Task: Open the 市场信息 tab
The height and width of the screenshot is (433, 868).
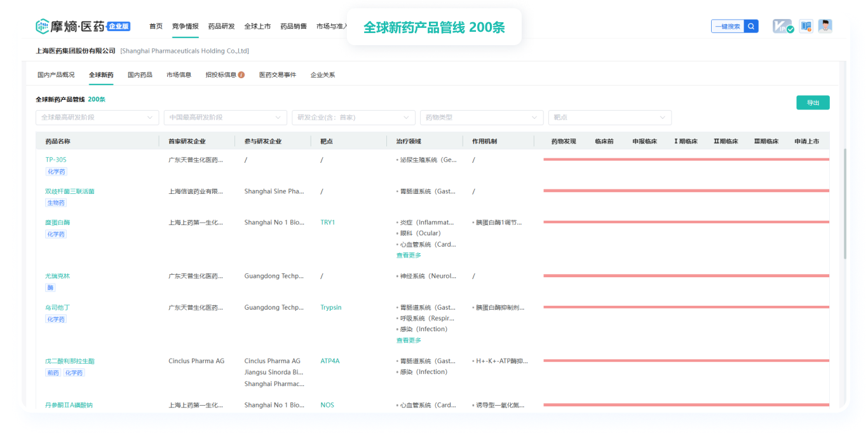Action: (x=179, y=75)
